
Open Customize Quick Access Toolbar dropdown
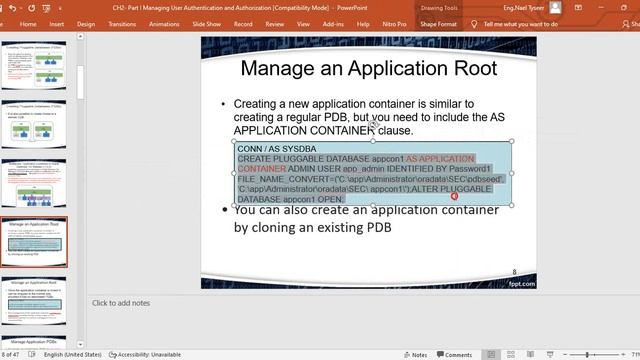[x=60, y=8]
